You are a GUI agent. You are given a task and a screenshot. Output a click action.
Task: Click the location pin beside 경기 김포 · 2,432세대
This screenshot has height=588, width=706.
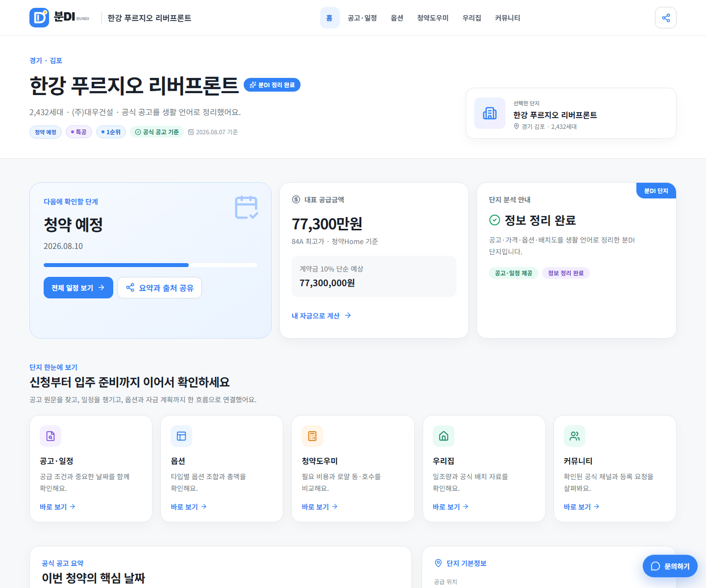pos(516,126)
